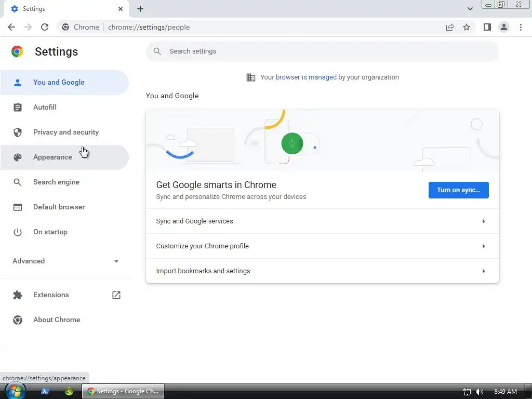Click the green taskbar quick-launch icon
This screenshot has height=399, width=532.
69,391
